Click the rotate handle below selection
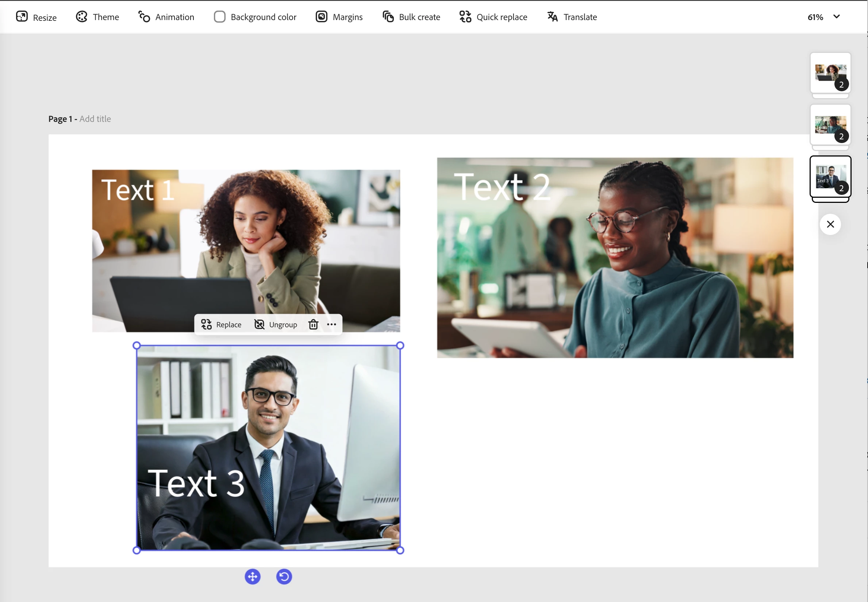Viewport: 868px width, 602px height. [x=284, y=576]
